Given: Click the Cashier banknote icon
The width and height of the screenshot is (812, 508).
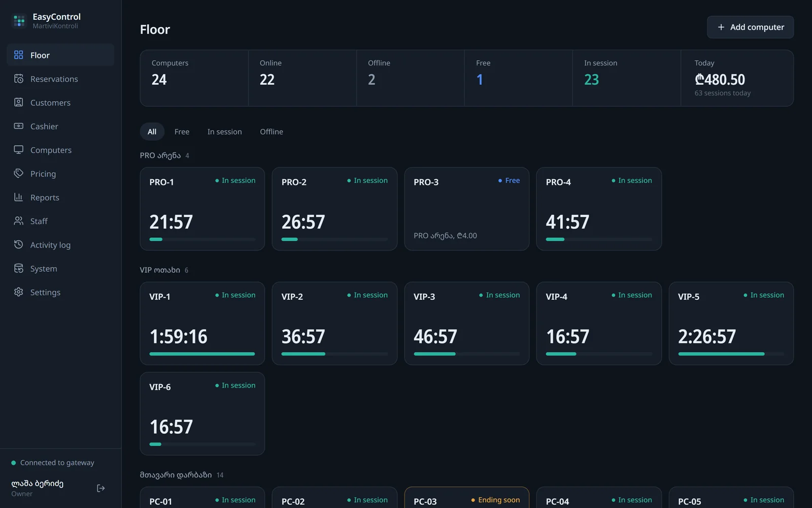Looking at the screenshot, I should (x=19, y=126).
